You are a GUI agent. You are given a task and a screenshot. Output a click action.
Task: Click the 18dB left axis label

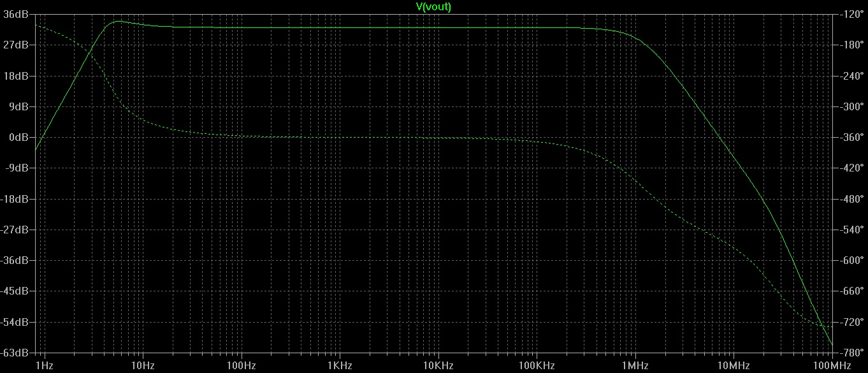click(x=17, y=75)
